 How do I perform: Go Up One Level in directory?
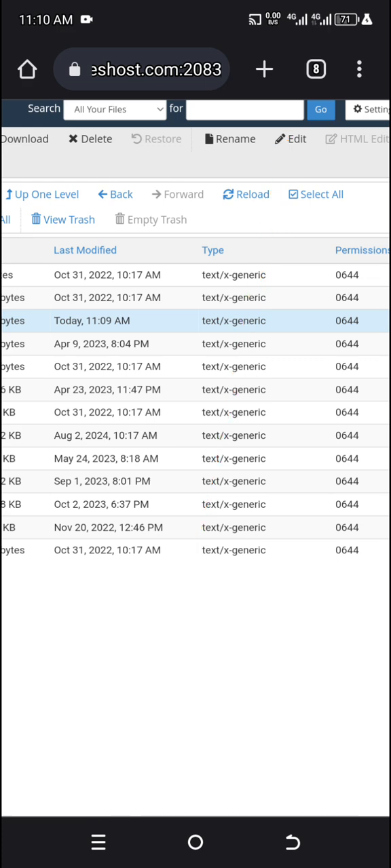pos(42,195)
